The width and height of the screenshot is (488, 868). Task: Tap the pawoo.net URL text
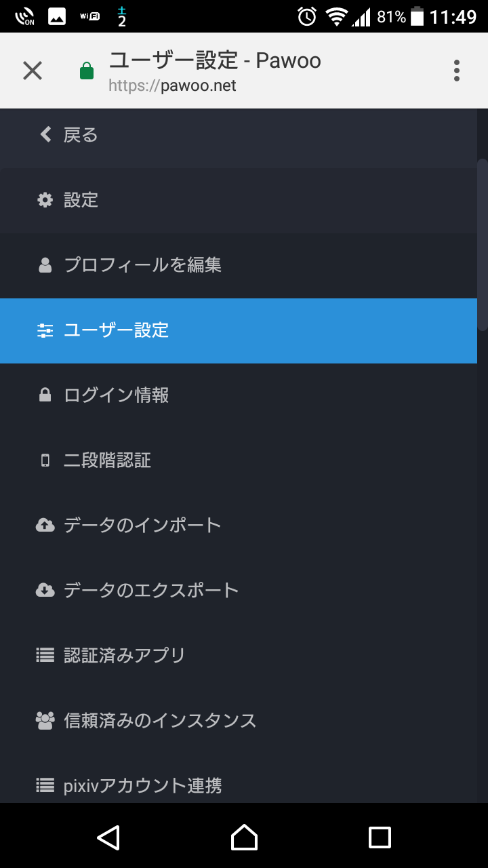(x=171, y=85)
